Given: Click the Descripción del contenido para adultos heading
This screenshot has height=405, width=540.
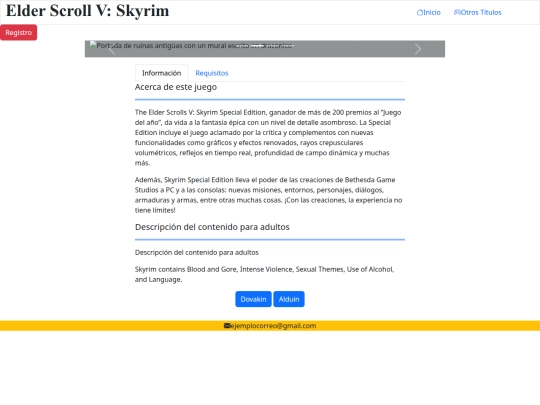Looking at the screenshot, I should [x=212, y=227].
